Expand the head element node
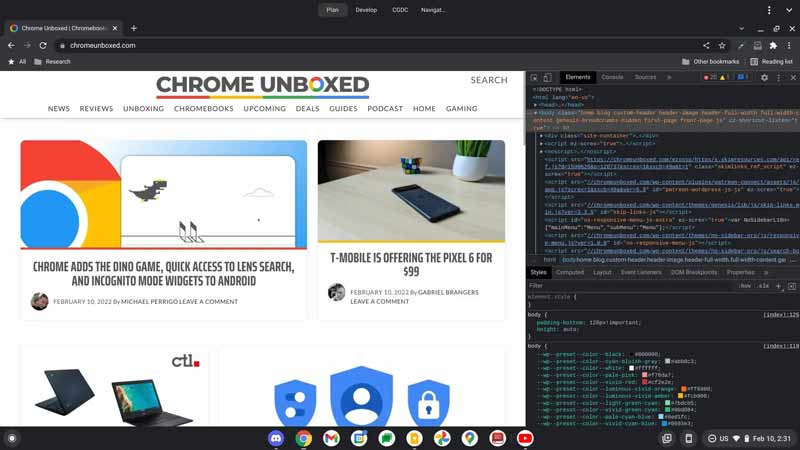800x450 pixels. (535, 105)
